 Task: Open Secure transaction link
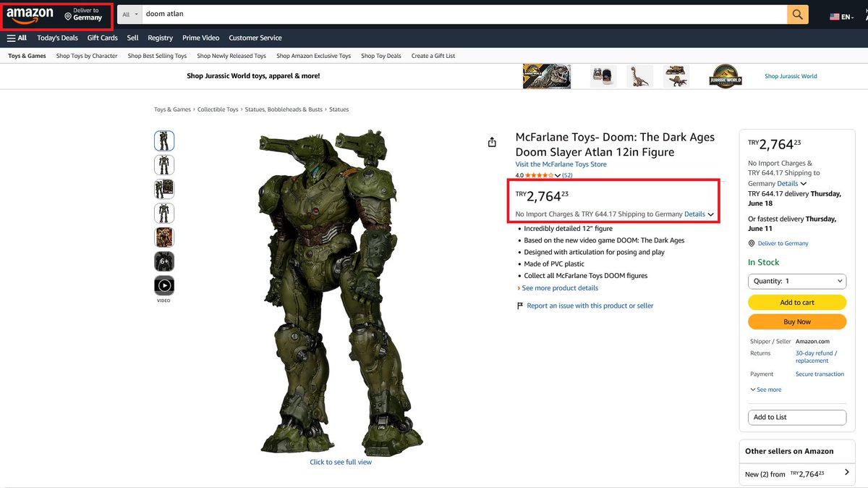[820, 374]
